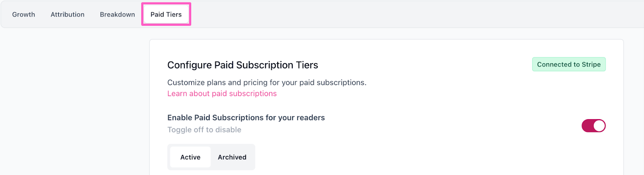Show Active subscription tiers
This screenshot has width=644, height=175.
click(190, 157)
